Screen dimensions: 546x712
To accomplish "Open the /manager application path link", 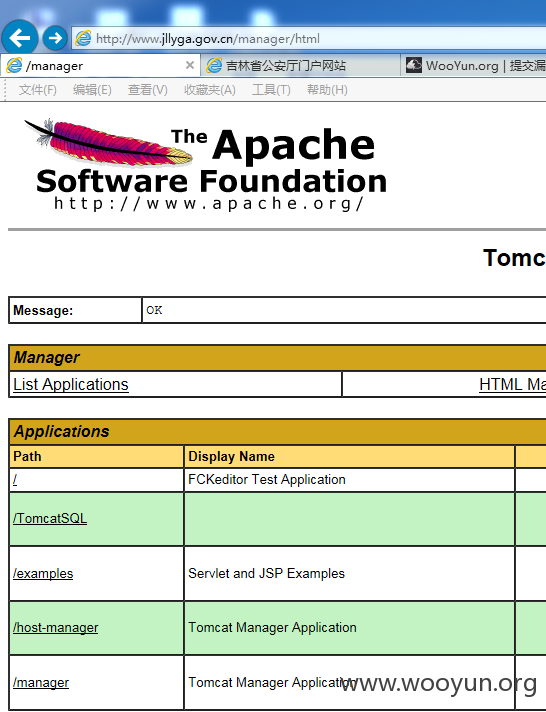I will (x=41, y=682).
